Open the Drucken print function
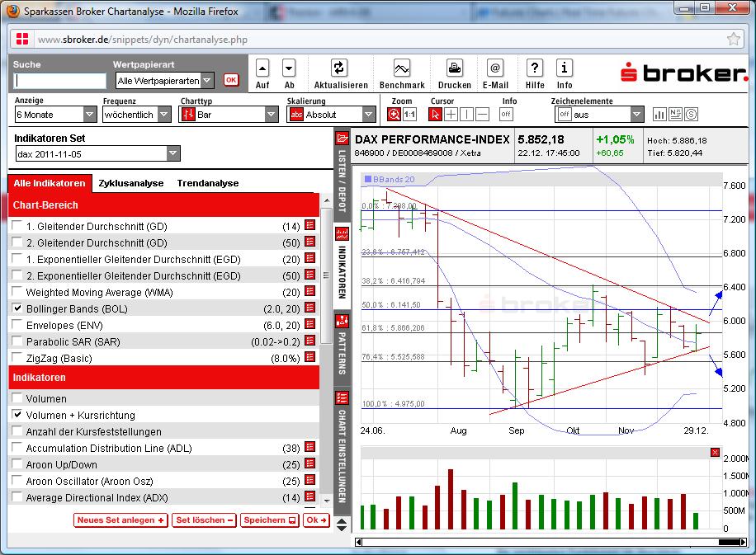The height and width of the screenshot is (555, 756). click(x=453, y=68)
